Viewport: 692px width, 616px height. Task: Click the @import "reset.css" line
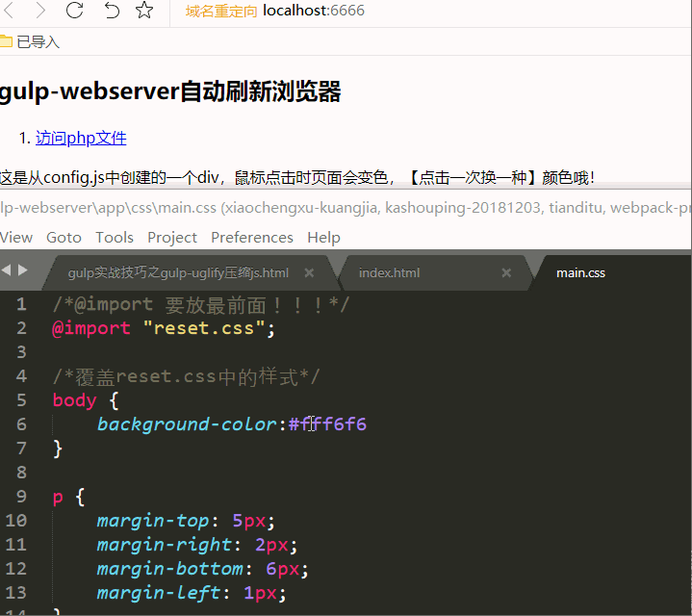pos(164,329)
